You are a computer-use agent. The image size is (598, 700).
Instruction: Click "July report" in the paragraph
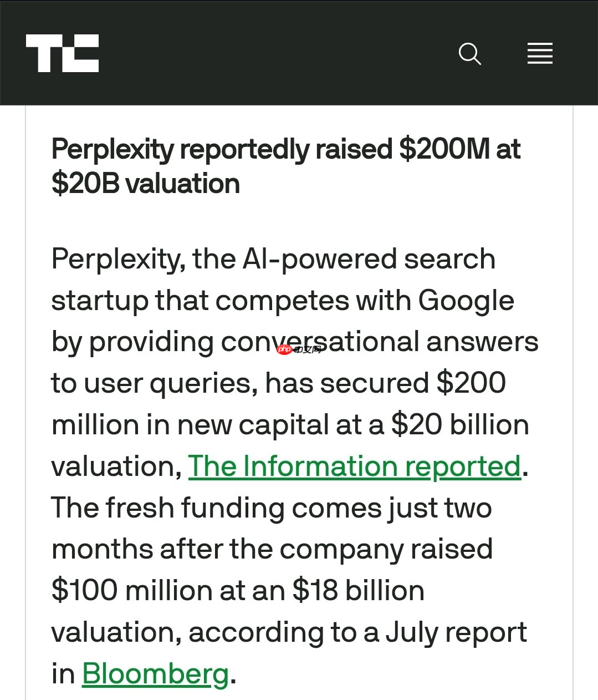[x=456, y=632]
